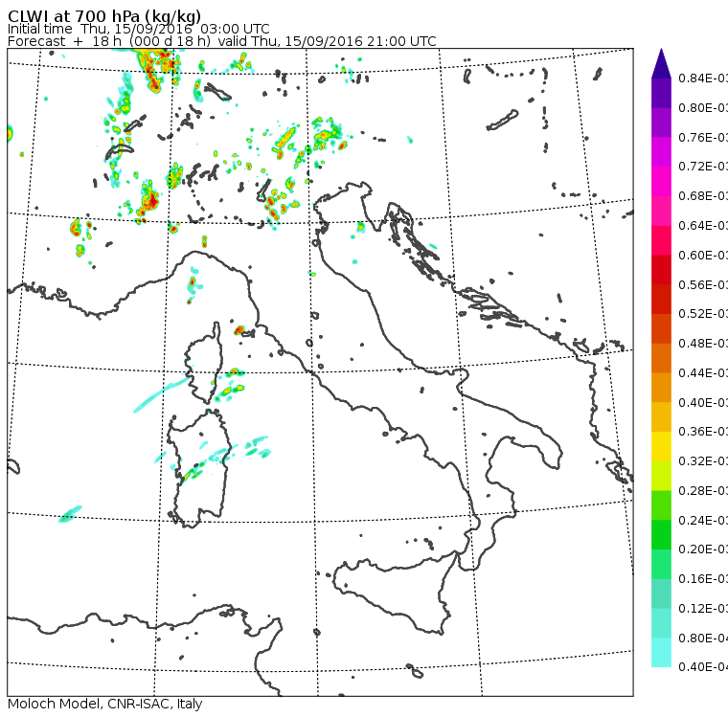Click the "Moloch Model, CNR-ISAC, Italy" credit text
The height and width of the screenshot is (717, 728).
(105, 704)
